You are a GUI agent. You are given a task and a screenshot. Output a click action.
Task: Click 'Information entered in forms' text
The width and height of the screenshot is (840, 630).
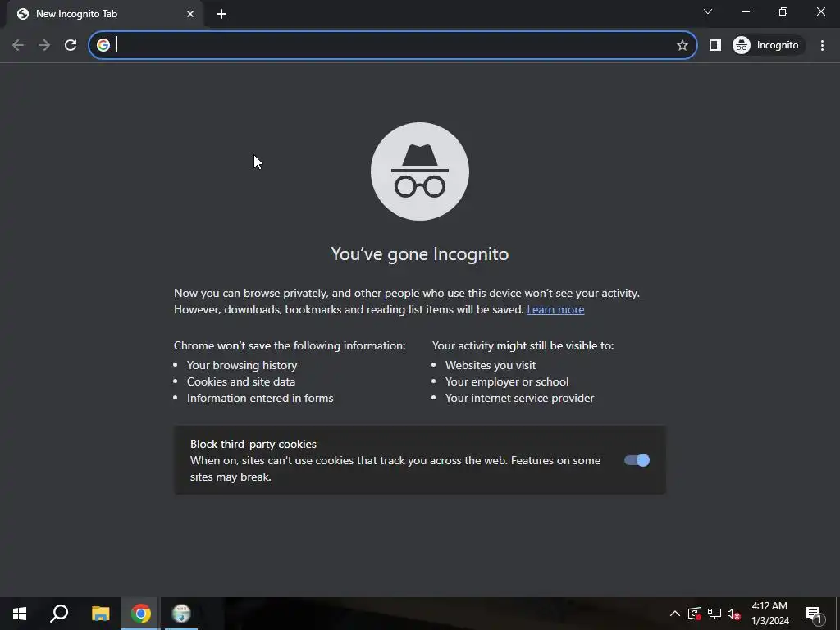coord(260,398)
